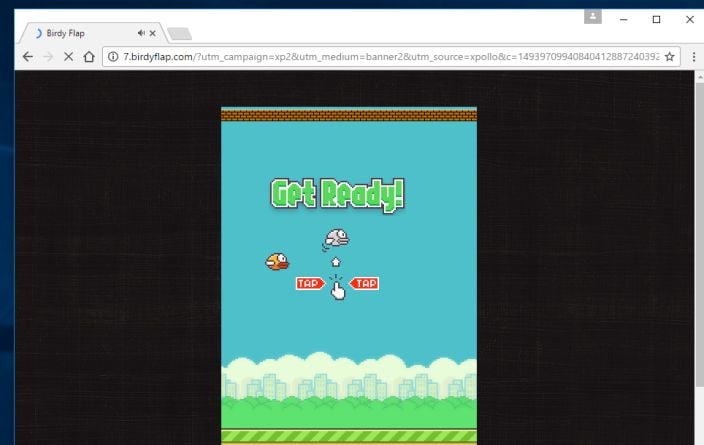This screenshot has height=445, width=704.
Task: Click the grey ghost bird graphic
Action: click(336, 239)
